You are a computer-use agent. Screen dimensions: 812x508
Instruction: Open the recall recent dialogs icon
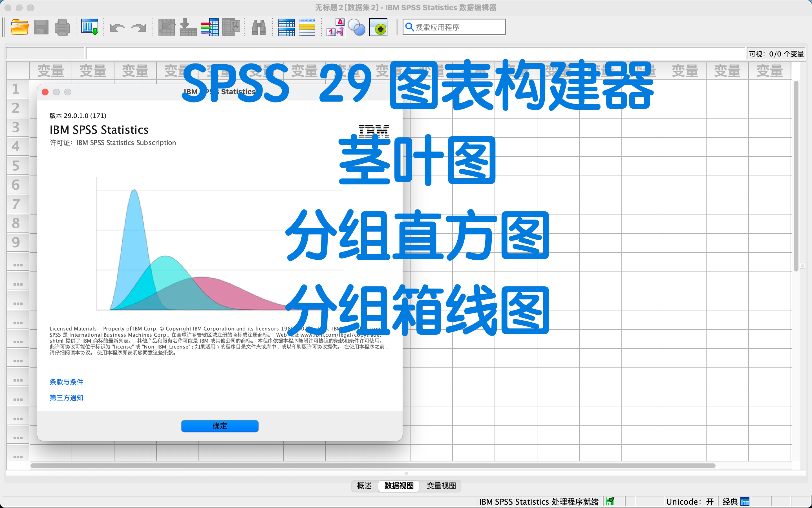pos(90,27)
